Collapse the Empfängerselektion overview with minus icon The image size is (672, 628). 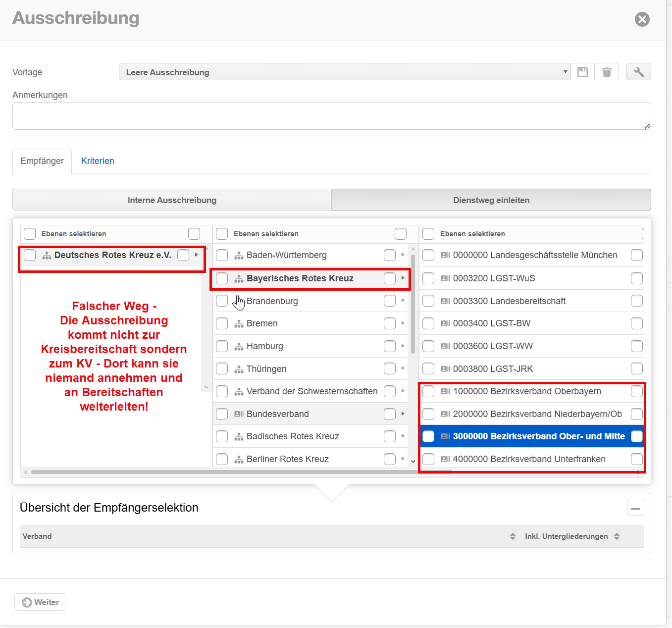click(635, 508)
